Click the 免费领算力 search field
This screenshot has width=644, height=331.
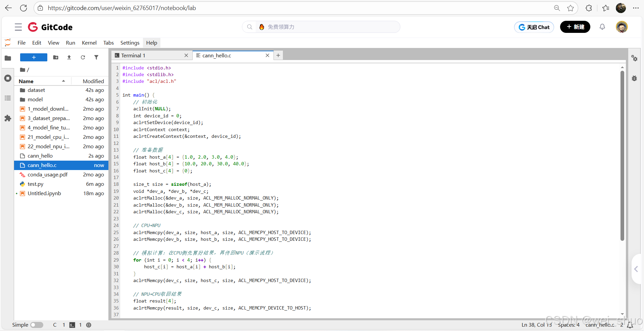point(321,27)
